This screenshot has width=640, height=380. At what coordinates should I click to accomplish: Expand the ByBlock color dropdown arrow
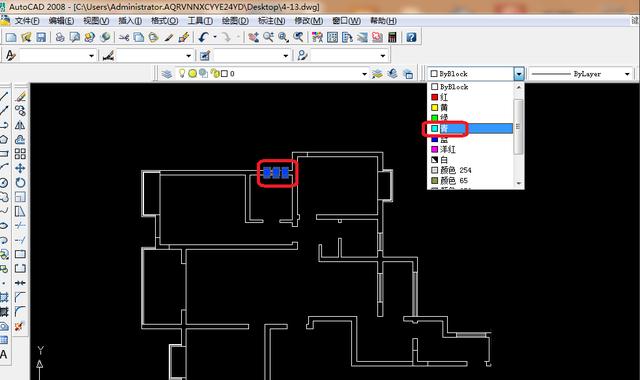(x=518, y=74)
